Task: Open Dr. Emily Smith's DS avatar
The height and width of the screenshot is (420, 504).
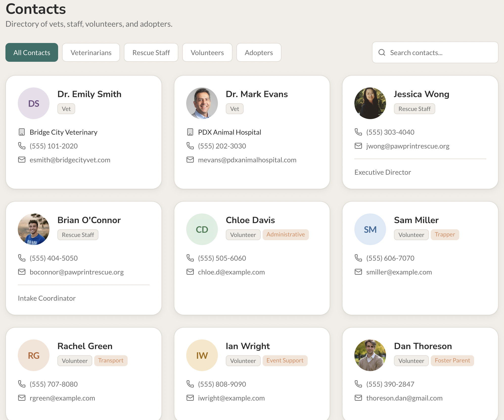Action: (x=34, y=103)
